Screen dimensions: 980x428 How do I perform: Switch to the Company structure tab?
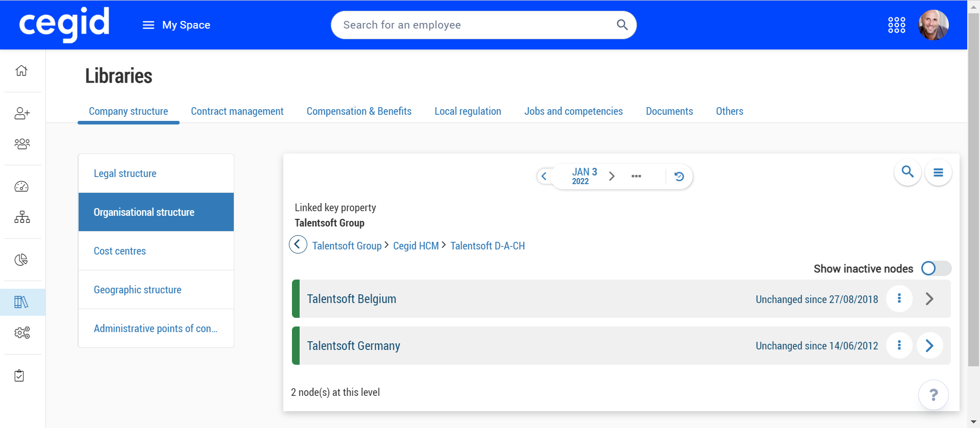(128, 111)
